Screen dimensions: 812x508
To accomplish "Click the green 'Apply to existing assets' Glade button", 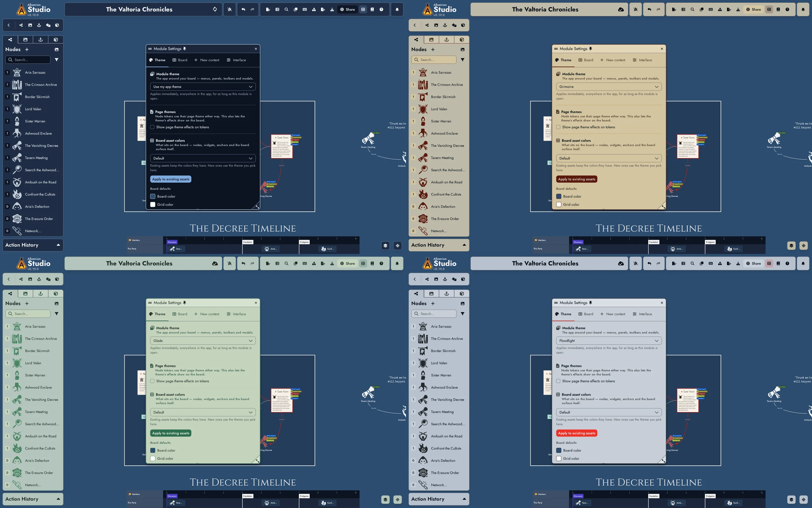I will coord(171,433).
